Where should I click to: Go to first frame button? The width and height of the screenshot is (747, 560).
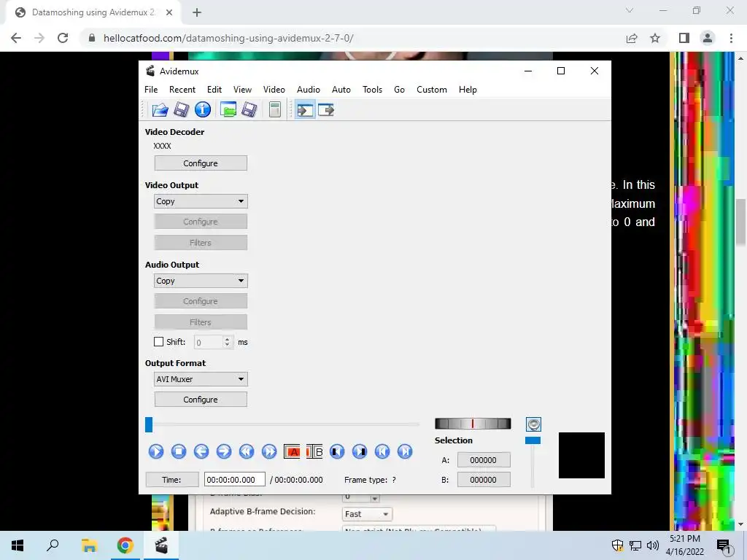tap(382, 451)
